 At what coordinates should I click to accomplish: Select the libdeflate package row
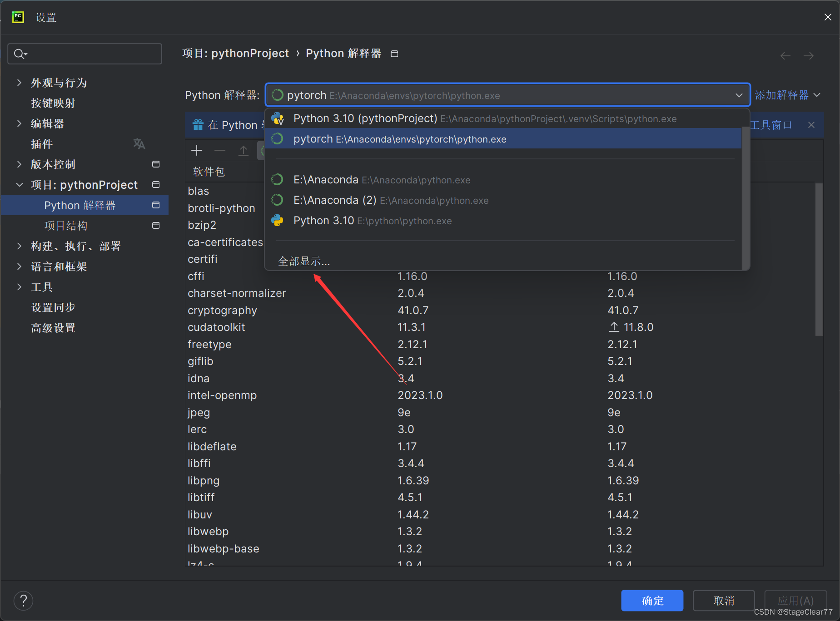coord(500,446)
